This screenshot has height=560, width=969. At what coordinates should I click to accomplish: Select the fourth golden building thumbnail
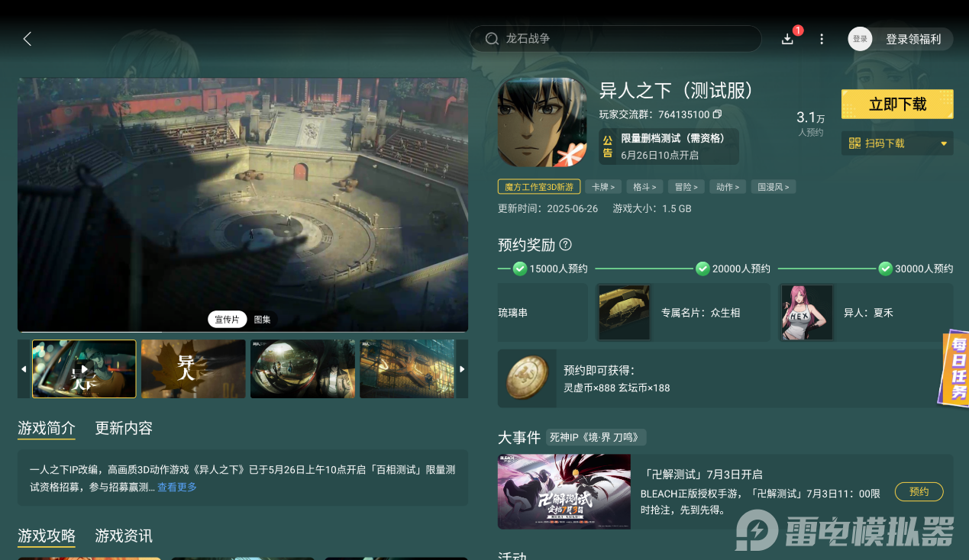tap(408, 369)
